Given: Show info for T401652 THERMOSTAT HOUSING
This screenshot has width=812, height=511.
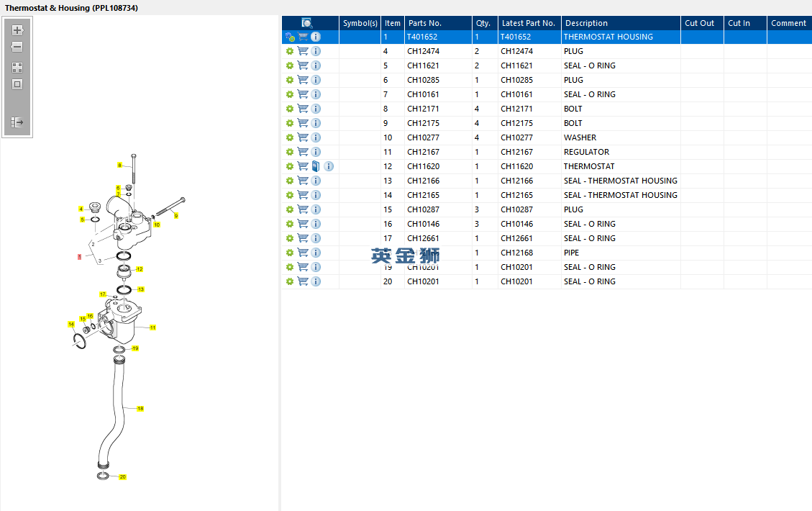Looking at the screenshot, I should click(316, 37).
